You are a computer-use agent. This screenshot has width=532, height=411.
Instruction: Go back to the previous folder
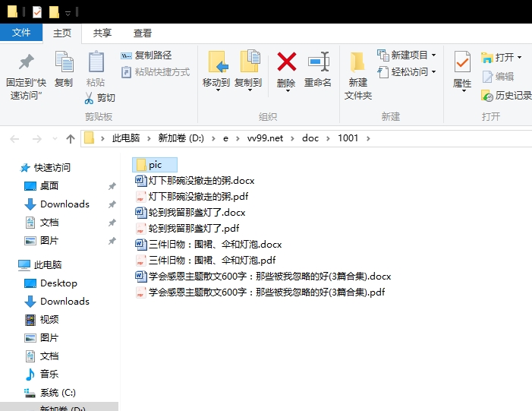[x=14, y=138]
